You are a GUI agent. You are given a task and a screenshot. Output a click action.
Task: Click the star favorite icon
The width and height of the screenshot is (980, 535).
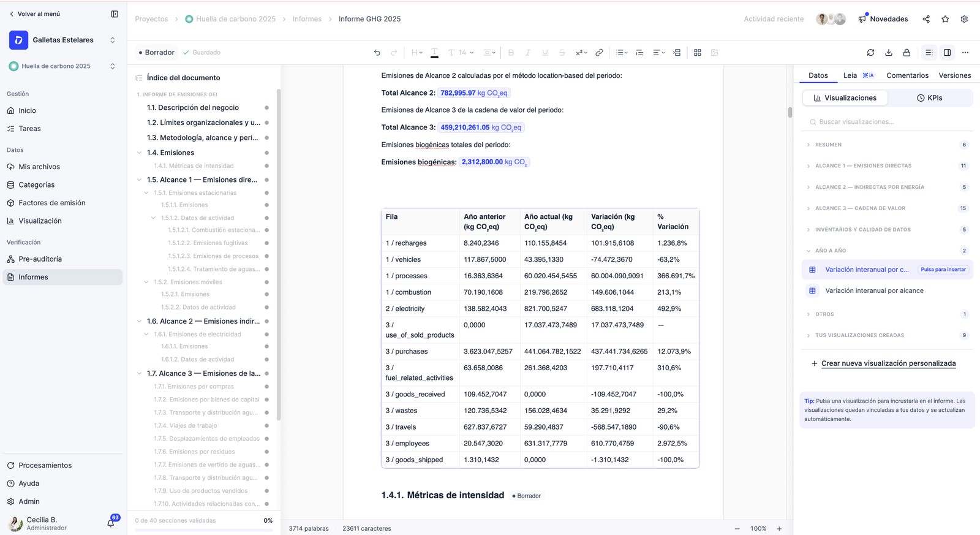click(x=945, y=19)
